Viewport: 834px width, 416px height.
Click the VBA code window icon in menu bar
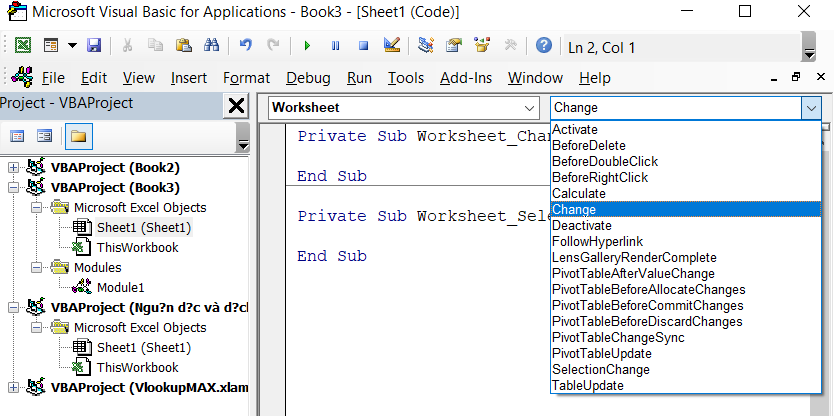click(x=22, y=78)
